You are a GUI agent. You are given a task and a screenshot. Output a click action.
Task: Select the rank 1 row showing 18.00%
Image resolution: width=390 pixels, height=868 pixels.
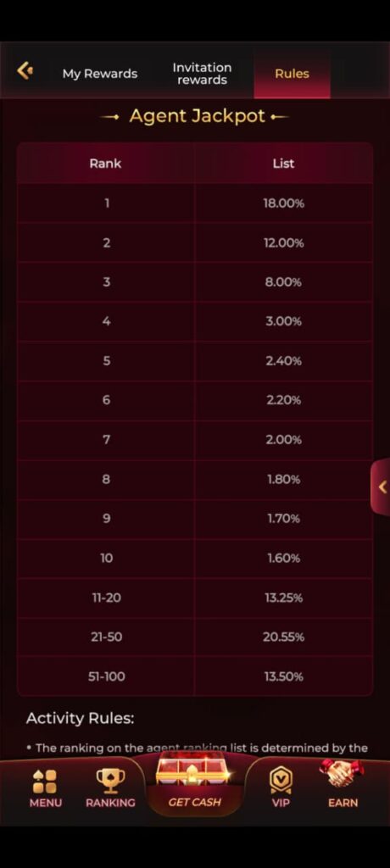(195, 203)
